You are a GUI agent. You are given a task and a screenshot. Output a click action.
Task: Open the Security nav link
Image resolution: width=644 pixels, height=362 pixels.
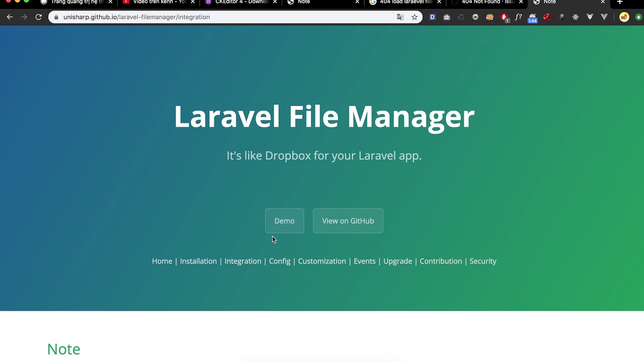[483, 261]
